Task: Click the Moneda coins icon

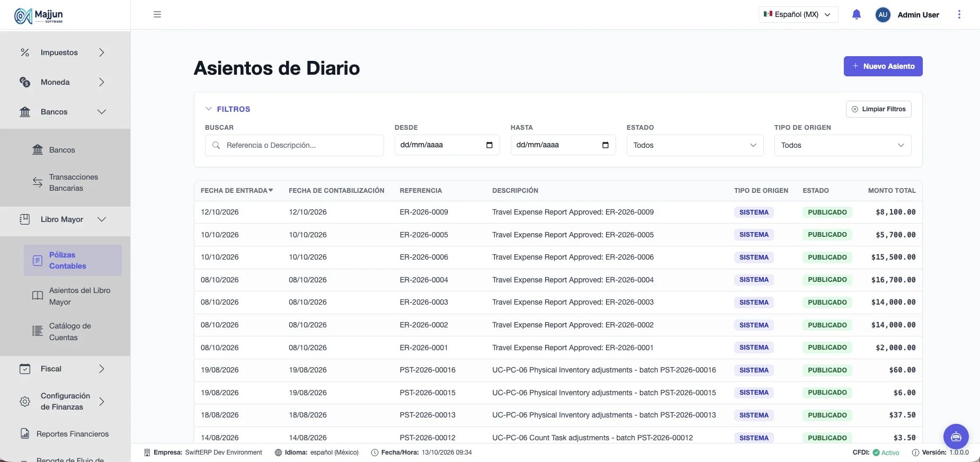Action: 25,82
